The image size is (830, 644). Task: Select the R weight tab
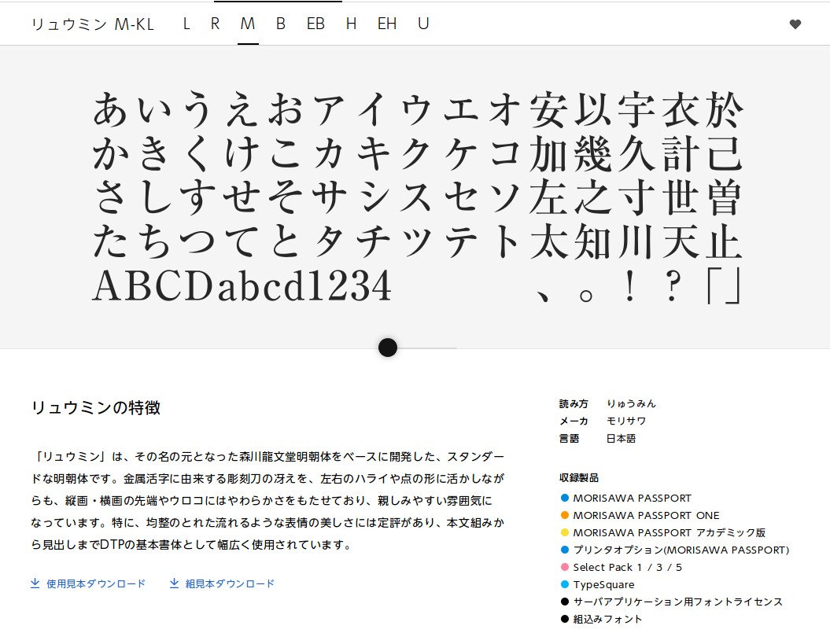tap(215, 24)
